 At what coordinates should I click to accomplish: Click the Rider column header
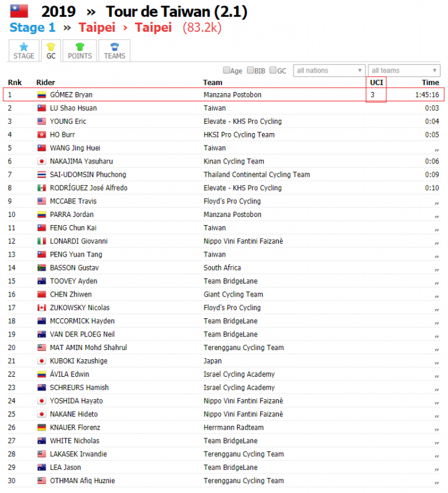click(45, 83)
